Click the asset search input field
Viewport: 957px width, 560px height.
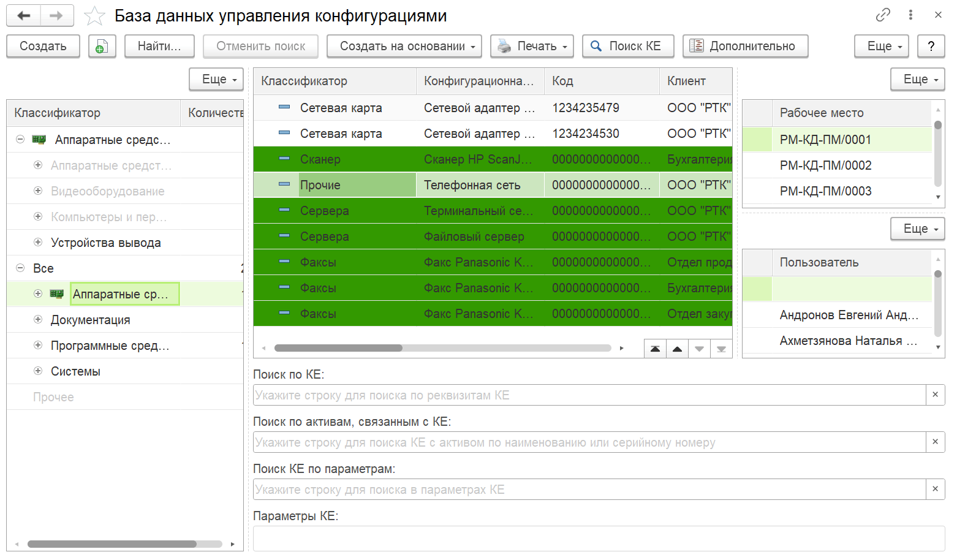point(589,442)
